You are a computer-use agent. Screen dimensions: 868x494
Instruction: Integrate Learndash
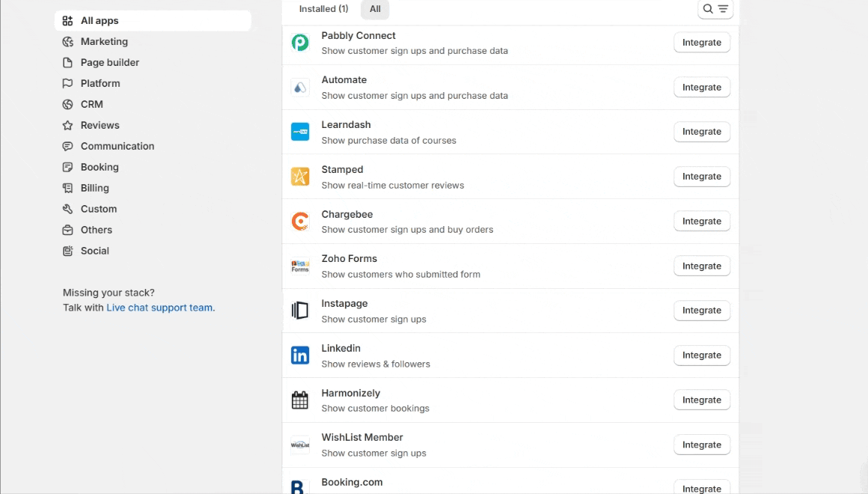point(701,132)
